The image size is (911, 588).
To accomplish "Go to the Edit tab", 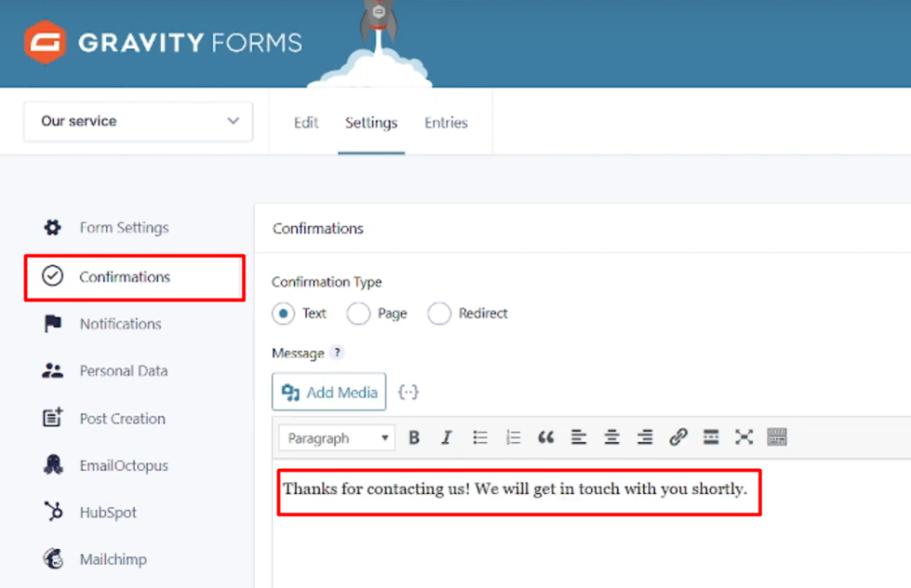I will tap(307, 122).
